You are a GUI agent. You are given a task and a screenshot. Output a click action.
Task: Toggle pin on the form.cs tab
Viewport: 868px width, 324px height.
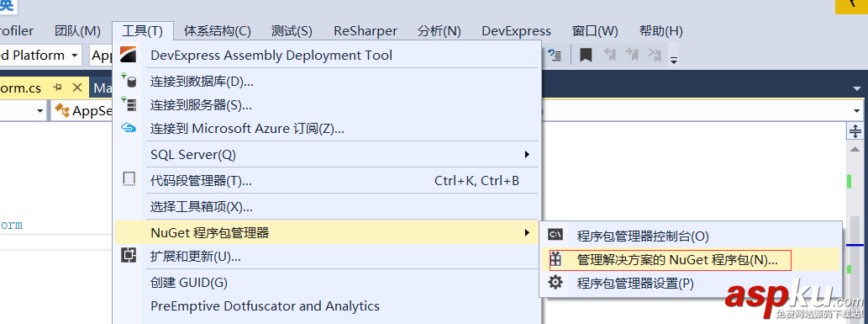58,88
